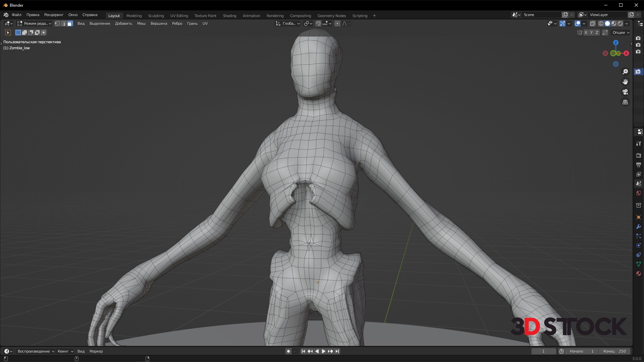Open the Modifier properties wrench tab
This screenshot has height=362, width=644.
(x=638, y=227)
